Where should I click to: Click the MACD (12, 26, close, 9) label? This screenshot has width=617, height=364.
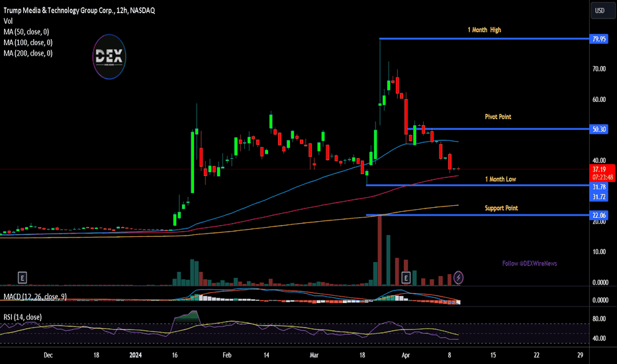35,296
